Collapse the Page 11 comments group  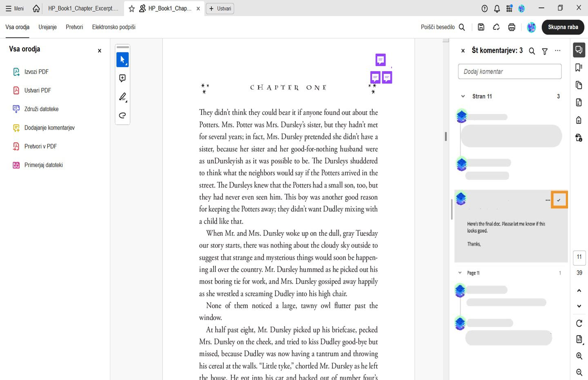(x=460, y=273)
